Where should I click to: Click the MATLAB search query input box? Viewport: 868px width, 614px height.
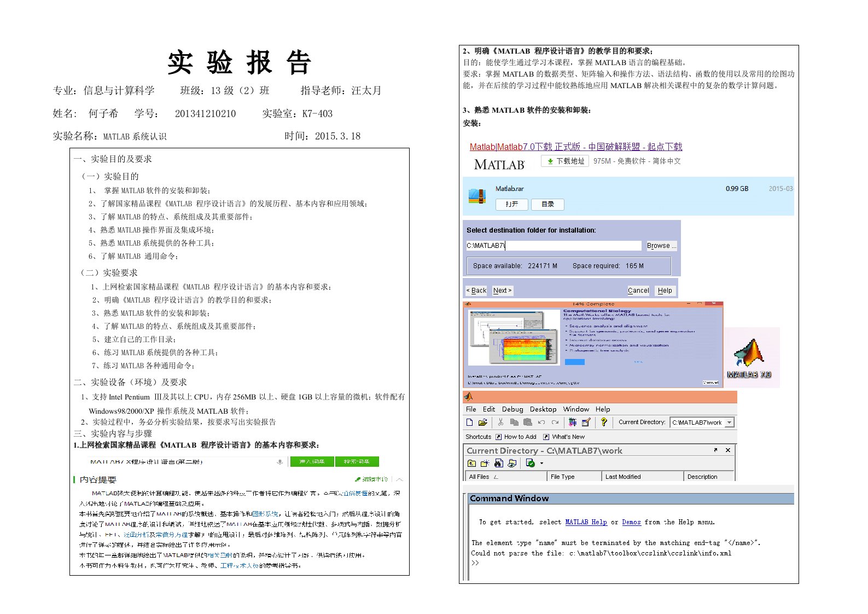[x=187, y=461]
